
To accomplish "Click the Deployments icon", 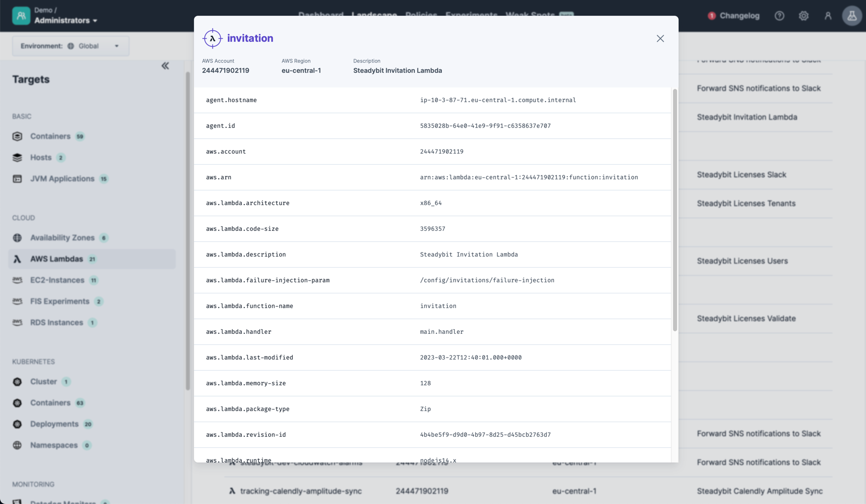I will point(17,424).
